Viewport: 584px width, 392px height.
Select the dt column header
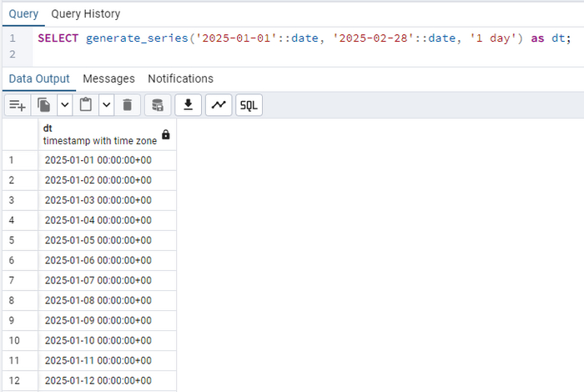point(108,135)
